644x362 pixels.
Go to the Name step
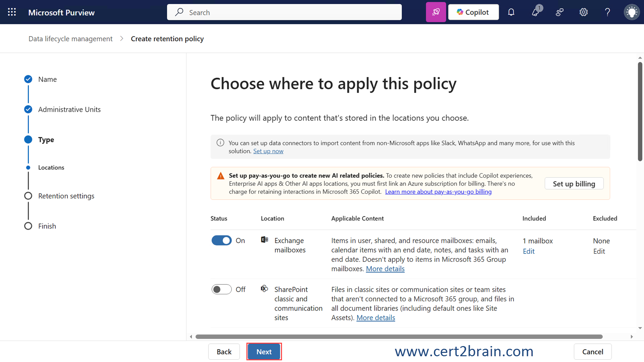tap(47, 79)
